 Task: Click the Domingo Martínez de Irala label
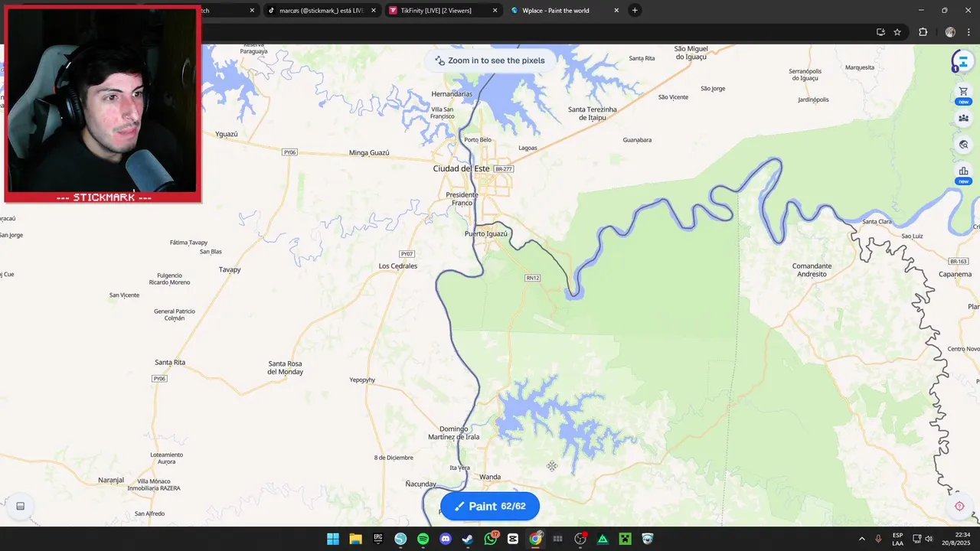453,433
